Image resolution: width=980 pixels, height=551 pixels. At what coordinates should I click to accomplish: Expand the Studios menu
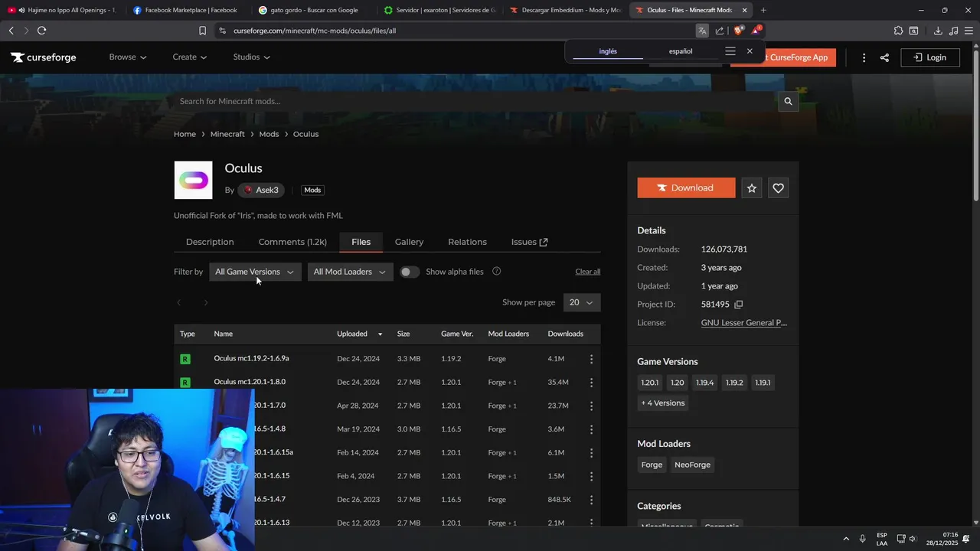[x=251, y=57]
